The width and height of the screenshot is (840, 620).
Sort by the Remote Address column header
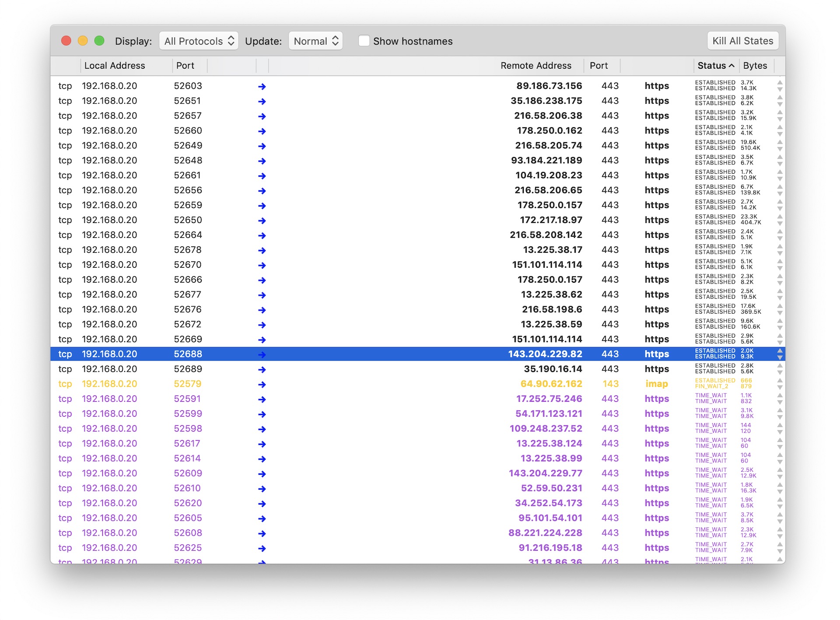tap(535, 66)
